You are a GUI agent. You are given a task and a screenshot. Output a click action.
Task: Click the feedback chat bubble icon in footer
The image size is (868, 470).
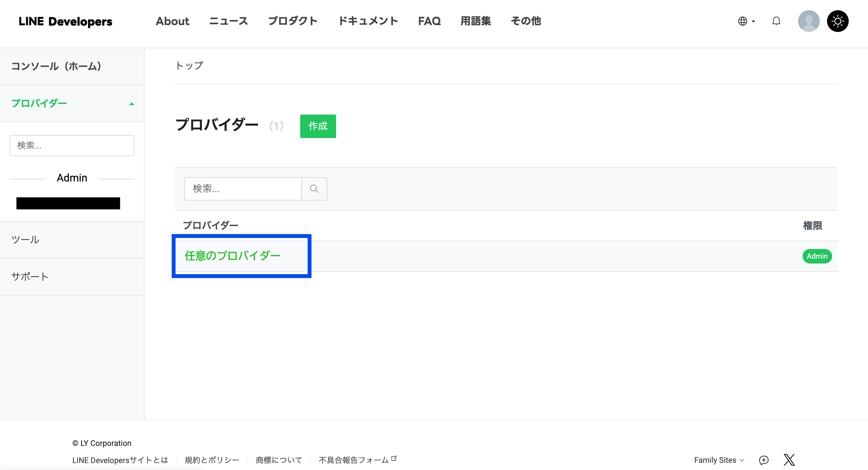click(x=763, y=460)
